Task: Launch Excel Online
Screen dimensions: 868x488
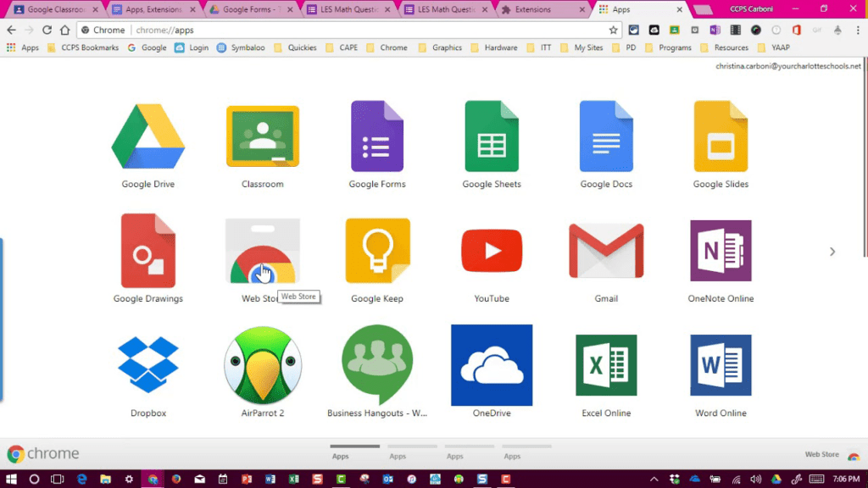Action: coord(605,364)
